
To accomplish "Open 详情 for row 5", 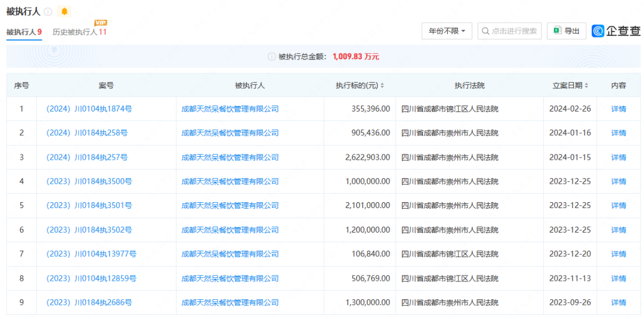I will point(618,205).
